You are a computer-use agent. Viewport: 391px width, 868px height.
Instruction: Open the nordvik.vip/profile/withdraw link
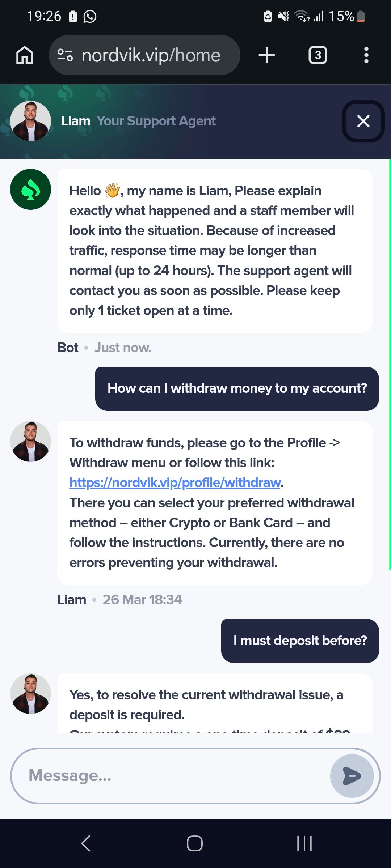175,483
